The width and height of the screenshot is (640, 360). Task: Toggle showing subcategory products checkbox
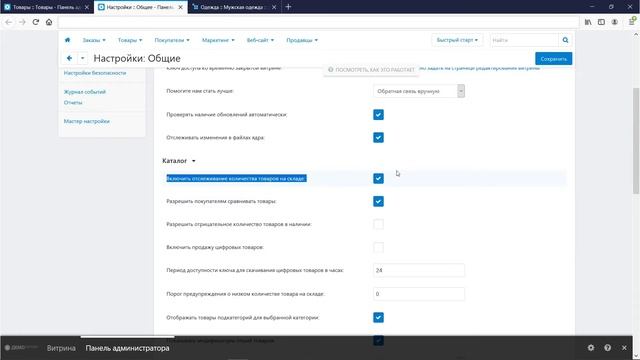click(x=378, y=318)
